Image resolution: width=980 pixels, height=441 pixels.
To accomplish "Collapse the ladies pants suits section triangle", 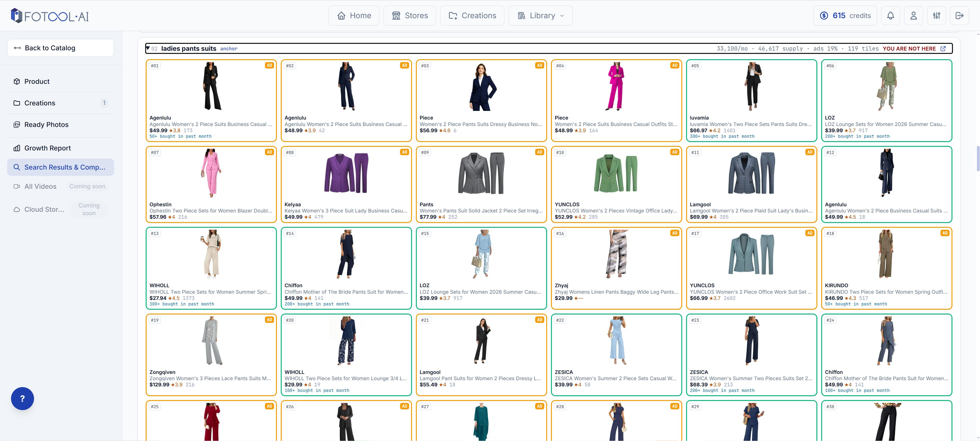I will (148, 49).
